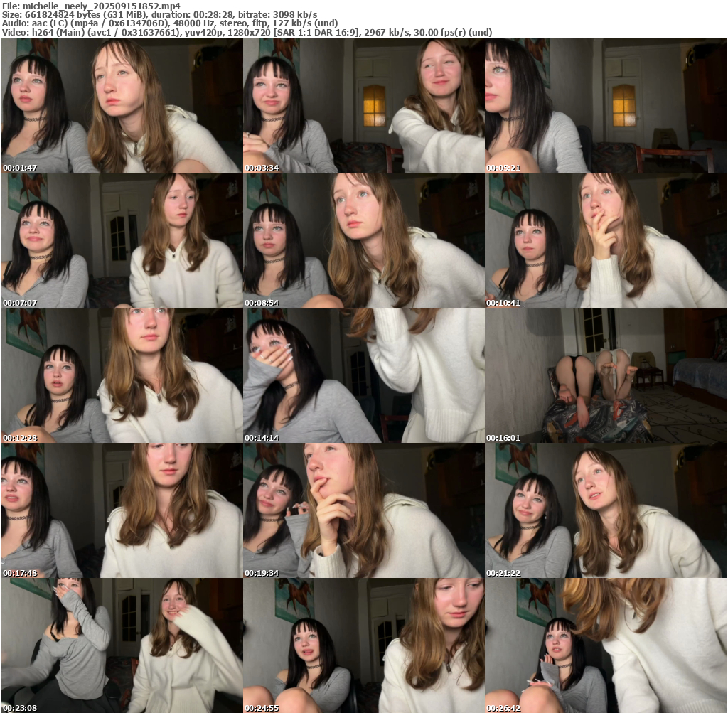The height and width of the screenshot is (713, 728).
Task: Select the Video h264 info line
Action: (x=247, y=33)
